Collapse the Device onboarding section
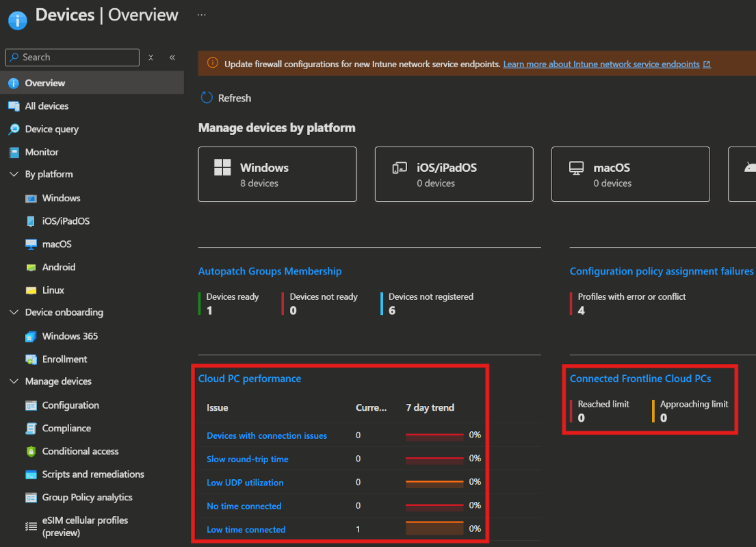Viewport: 756px width, 547px height. point(14,312)
